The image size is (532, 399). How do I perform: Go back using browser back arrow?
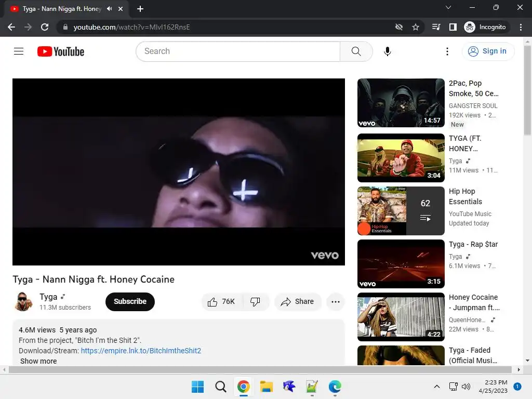[11, 27]
